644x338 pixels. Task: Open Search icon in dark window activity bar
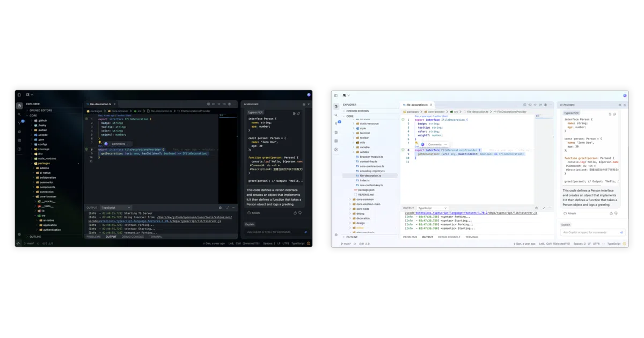coord(19,114)
